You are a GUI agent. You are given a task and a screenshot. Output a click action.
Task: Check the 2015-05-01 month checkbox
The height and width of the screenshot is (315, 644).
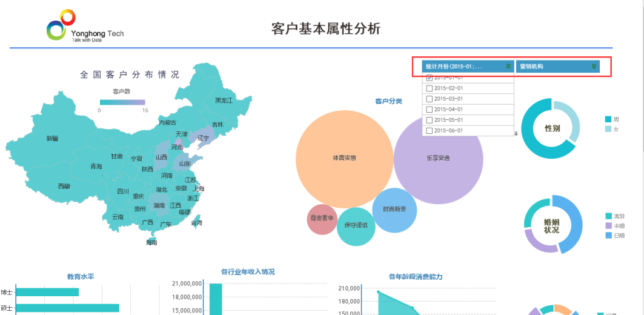[430, 120]
